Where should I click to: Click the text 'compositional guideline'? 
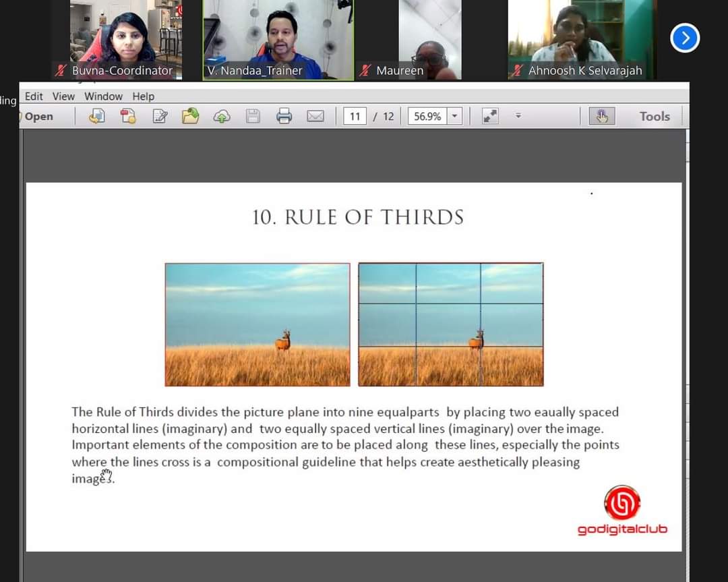click(287, 462)
